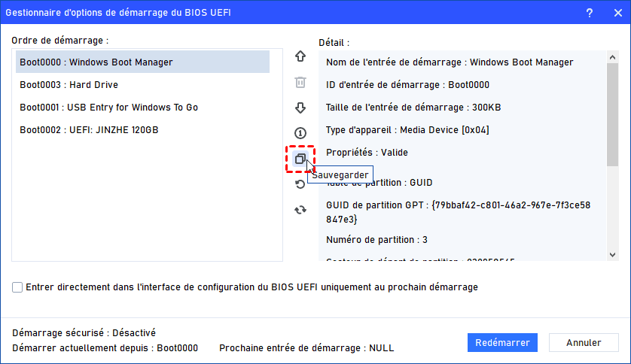Pick Boot0002 UEFI JINZHE 120GB entry

tap(90, 130)
